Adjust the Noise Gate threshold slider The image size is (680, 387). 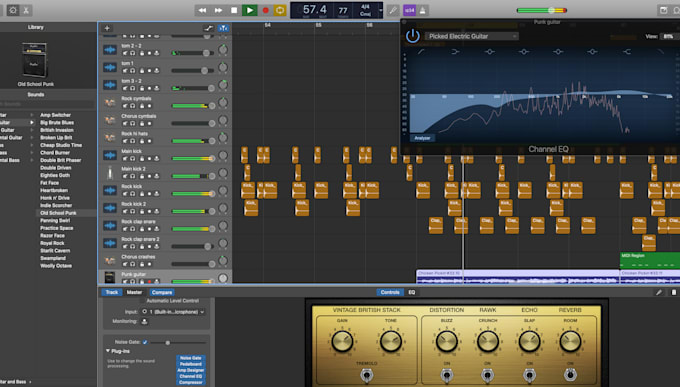click(x=179, y=343)
